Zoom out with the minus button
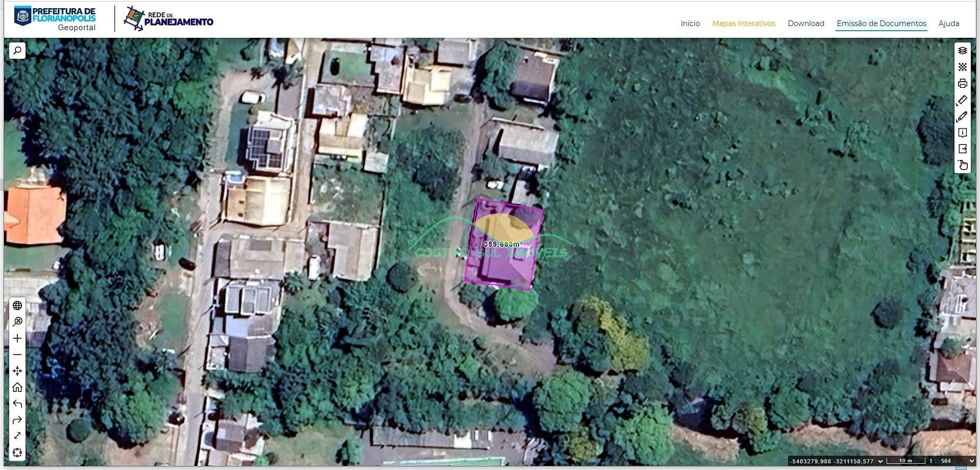This screenshot has width=980, height=470. pyautogui.click(x=17, y=355)
